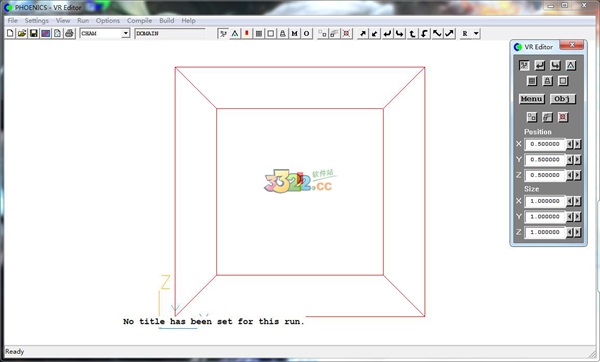Expand the CHAM dropdown list

[x=126, y=34]
